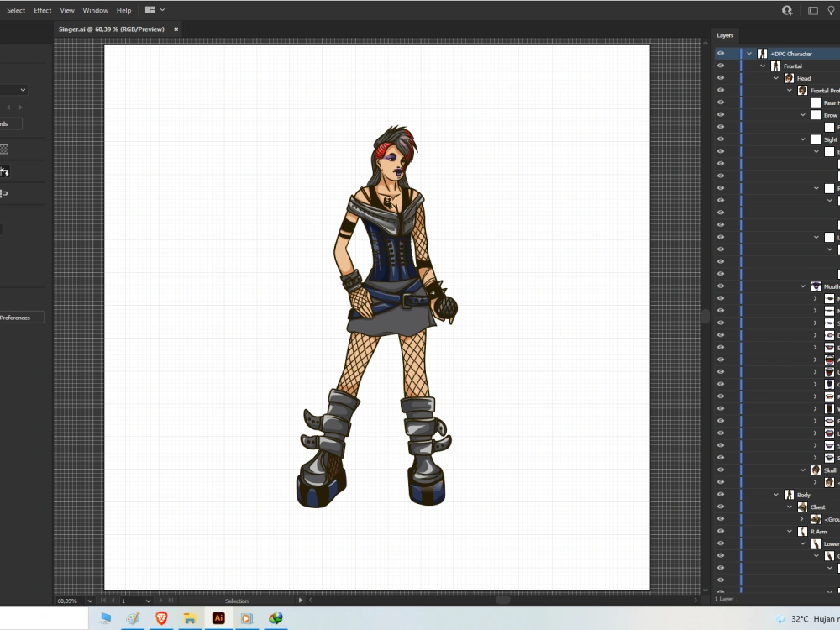Open the arrange documents dropdown arrow

pos(162,9)
